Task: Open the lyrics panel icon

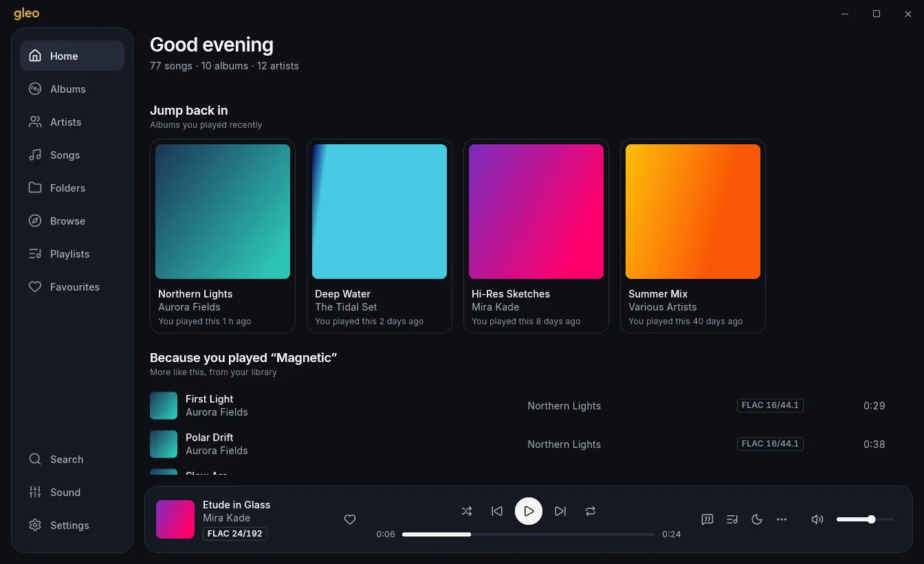Action: click(x=707, y=519)
